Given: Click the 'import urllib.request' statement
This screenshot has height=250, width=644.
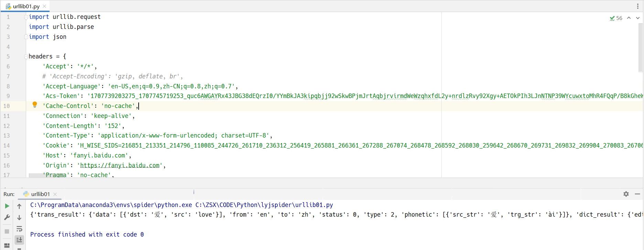Looking at the screenshot, I should [x=65, y=17].
